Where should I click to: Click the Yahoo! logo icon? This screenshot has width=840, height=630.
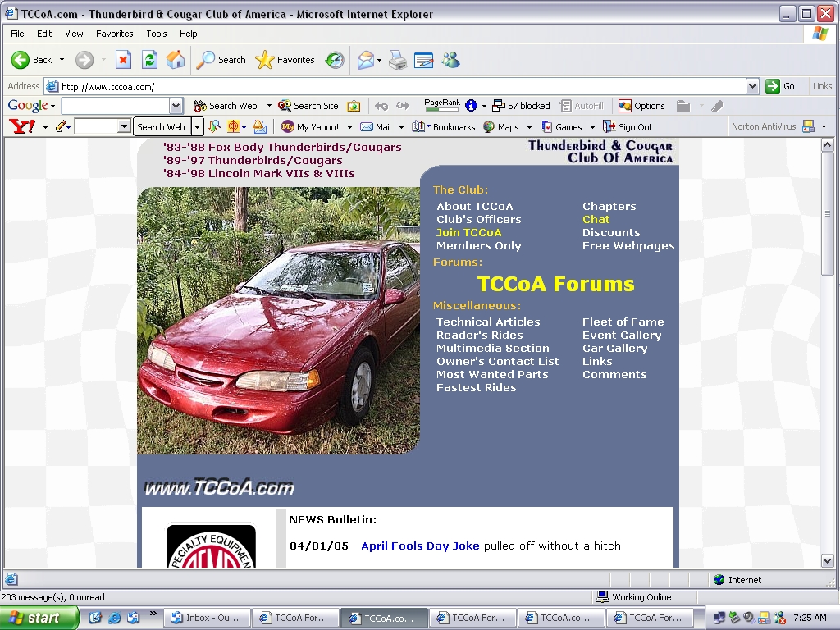tap(21, 126)
